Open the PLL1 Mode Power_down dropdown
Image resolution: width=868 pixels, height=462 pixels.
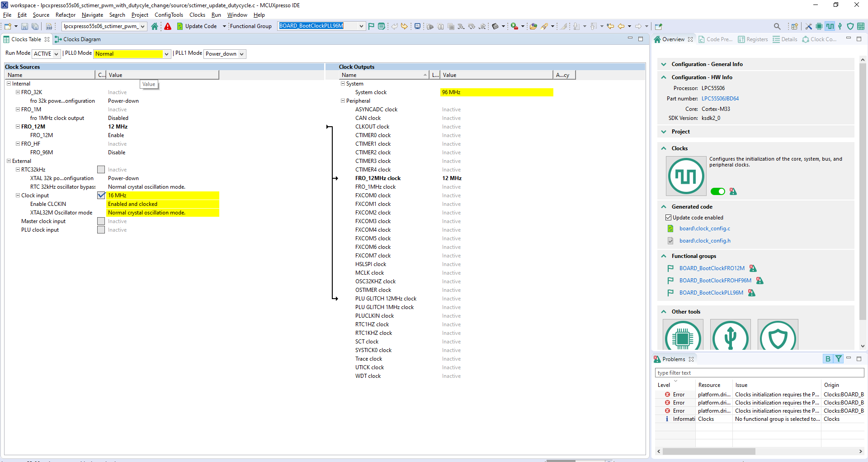225,54
